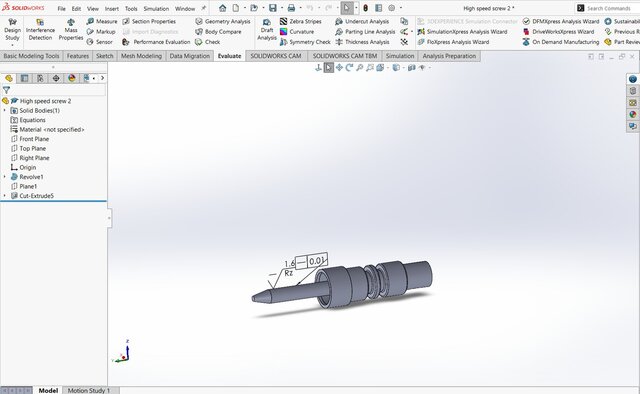
Task: Run Symmetry Check
Action: point(305,42)
